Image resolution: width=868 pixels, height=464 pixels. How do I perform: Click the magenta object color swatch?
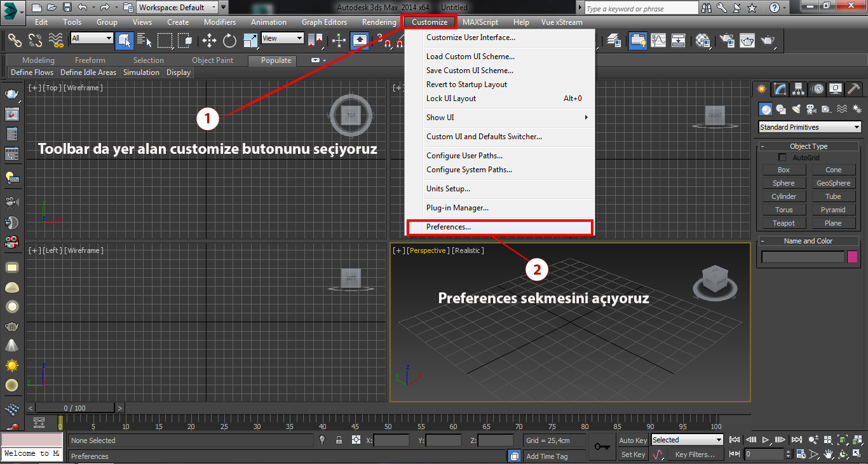pos(852,257)
